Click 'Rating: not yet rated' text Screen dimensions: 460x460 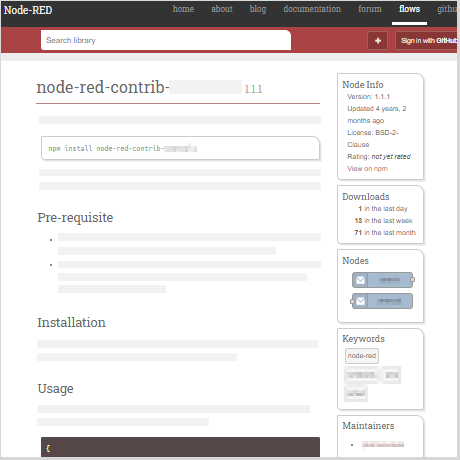coord(379,157)
